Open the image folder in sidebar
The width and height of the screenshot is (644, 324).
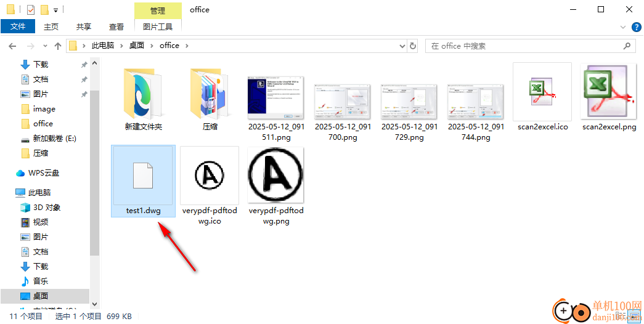38,109
